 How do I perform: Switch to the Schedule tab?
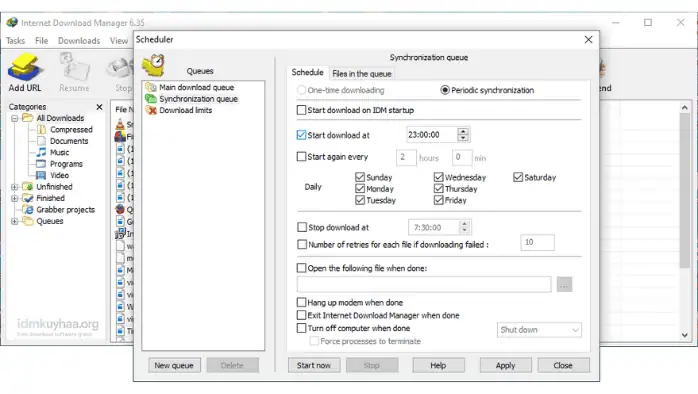308,73
